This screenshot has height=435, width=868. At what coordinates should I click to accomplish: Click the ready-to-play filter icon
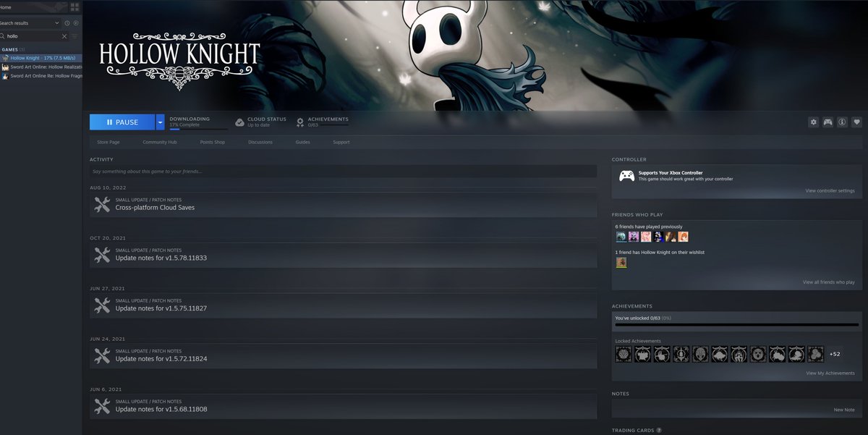76,23
